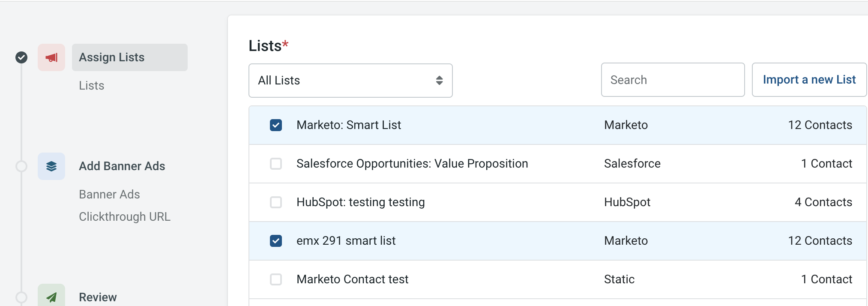Click the empty step circle beside Add Banner Ads
Image resolution: width=868 pixels, height=306 pixels.
tap(21, 166)
